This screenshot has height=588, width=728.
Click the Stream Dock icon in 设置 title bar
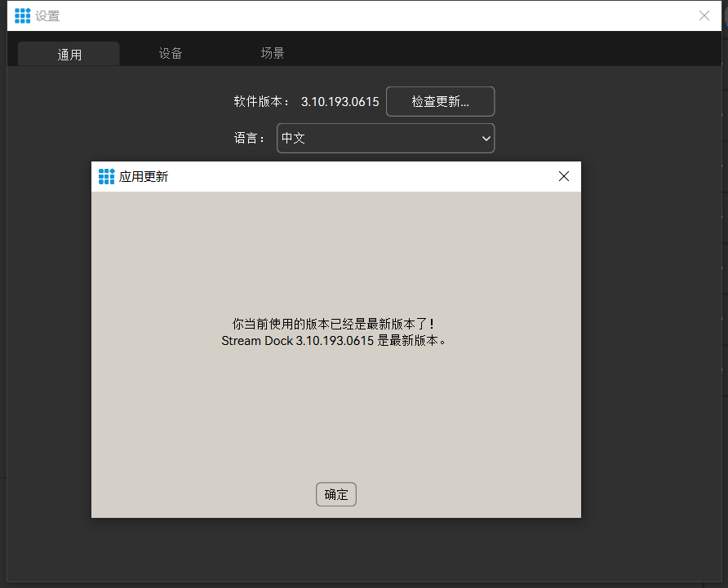click(22, 15)
